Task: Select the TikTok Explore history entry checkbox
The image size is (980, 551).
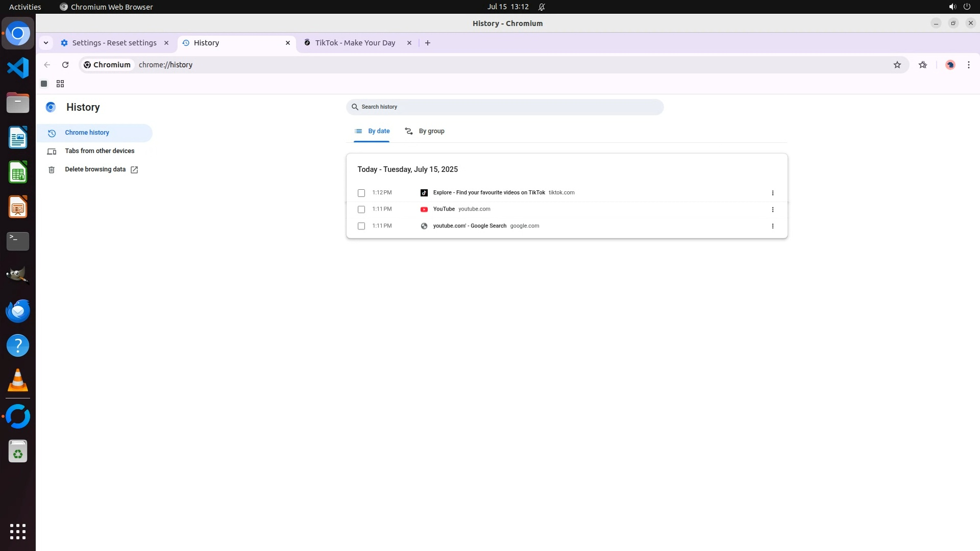Action: tap(361, 193)
